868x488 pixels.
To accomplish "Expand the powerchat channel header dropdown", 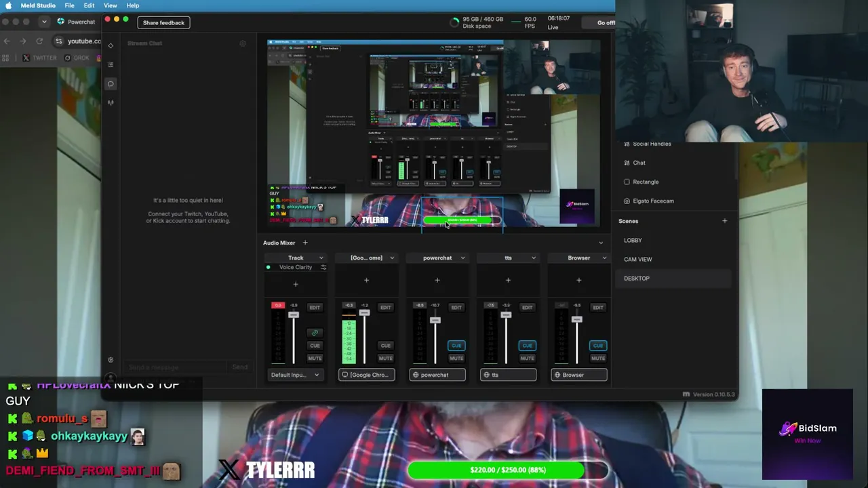I will click(462, 258).
